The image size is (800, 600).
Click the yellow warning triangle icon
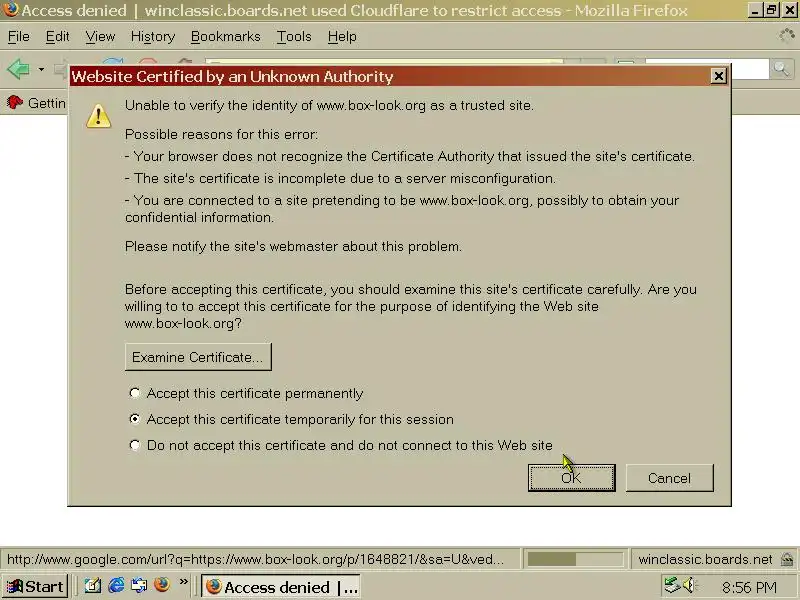(98, 115)
